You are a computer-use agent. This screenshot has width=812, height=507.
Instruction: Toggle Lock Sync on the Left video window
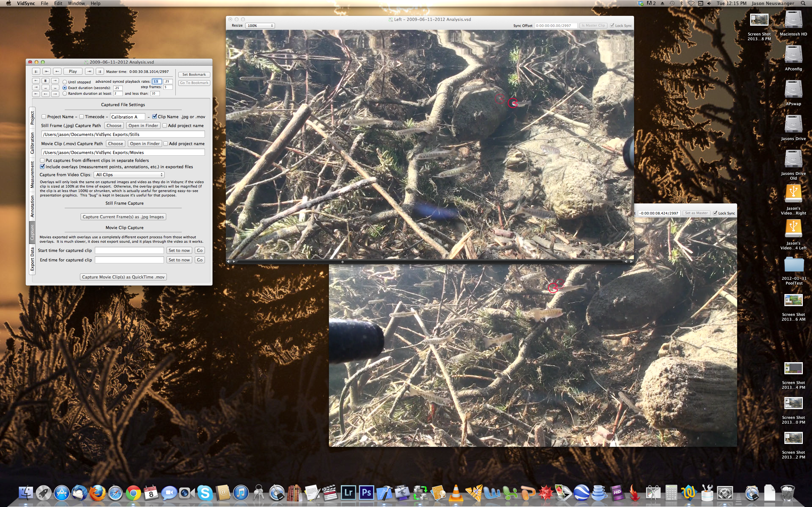click(612, 25)
